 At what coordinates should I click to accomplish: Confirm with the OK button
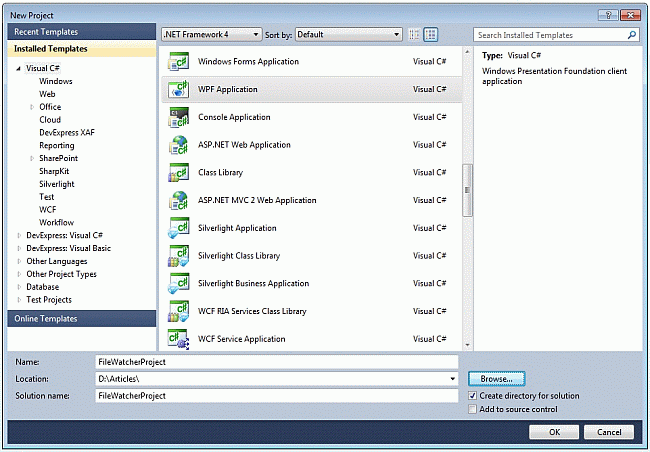coord(554,432)
